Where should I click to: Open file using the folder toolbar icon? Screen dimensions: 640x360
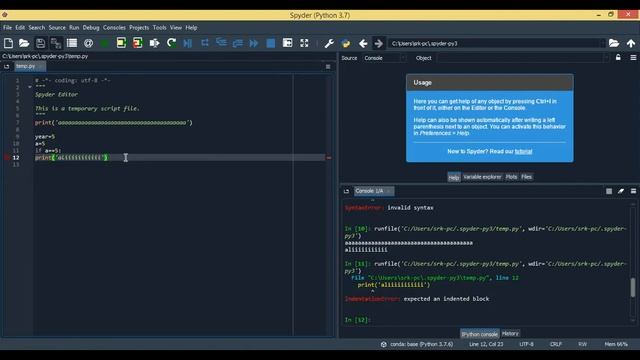[x=24, y=43]
